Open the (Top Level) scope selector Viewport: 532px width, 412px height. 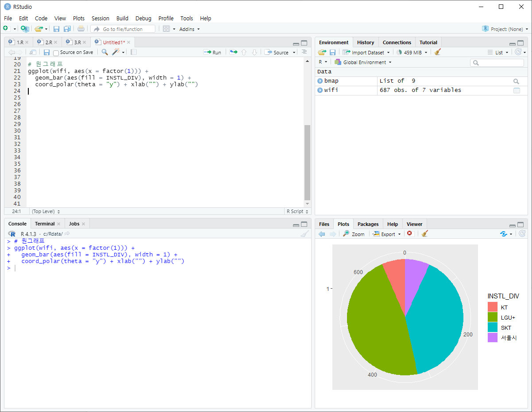tap(46, 211)
